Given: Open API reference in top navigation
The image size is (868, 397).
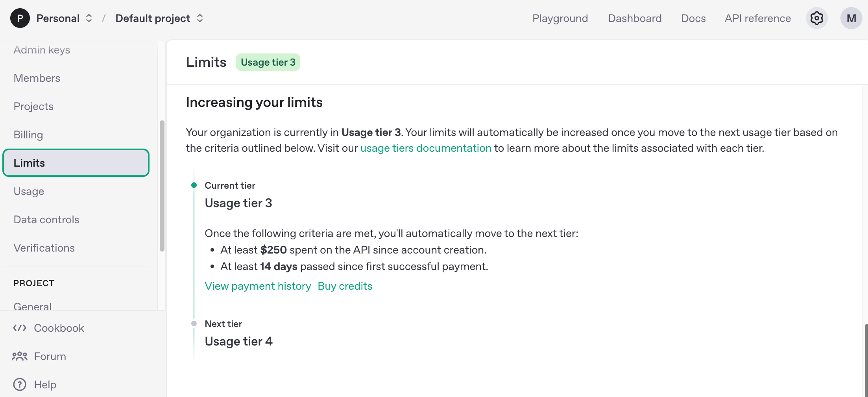Looking at the screenshot, I should coord(757,18).
